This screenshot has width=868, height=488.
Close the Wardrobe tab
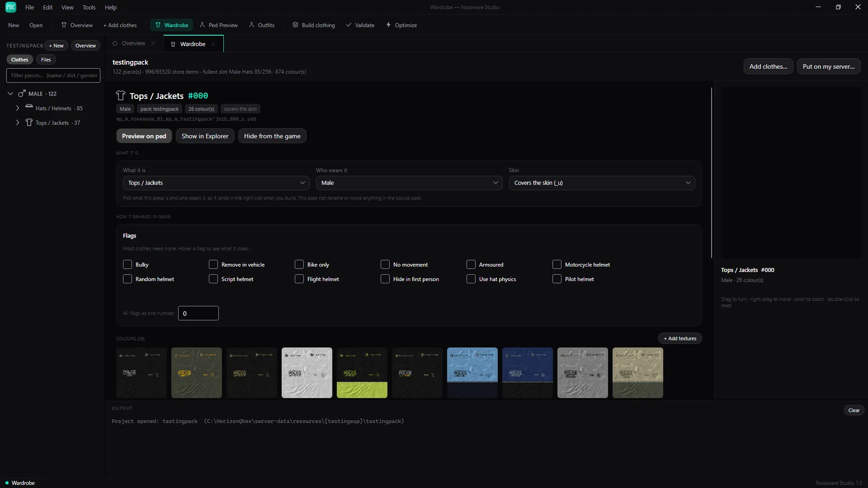(213, 44)
